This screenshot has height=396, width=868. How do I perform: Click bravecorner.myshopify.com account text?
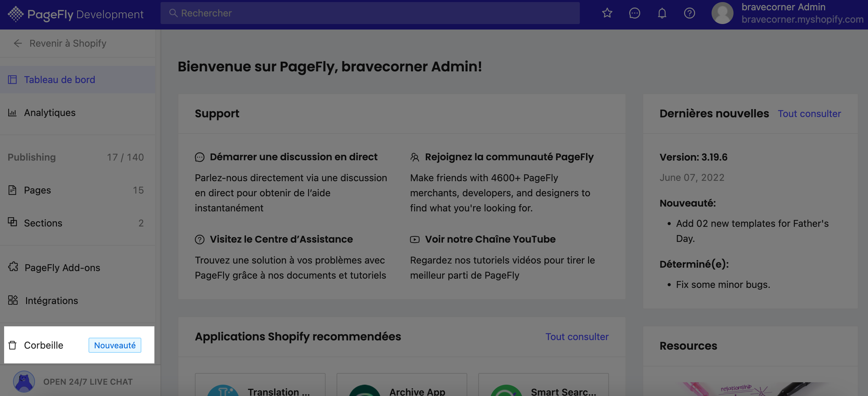(x=802, y=19)
